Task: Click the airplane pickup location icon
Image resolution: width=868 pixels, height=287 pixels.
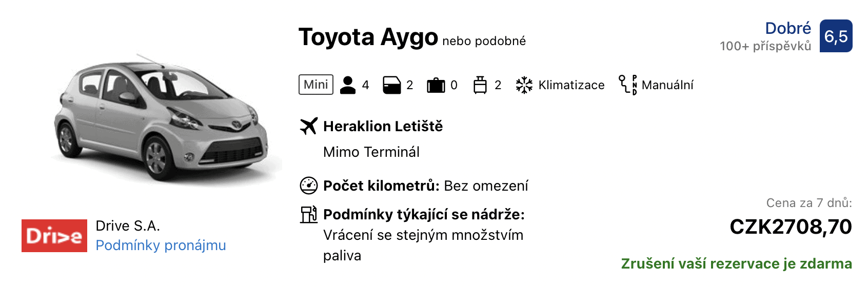Action: (x=309, y=126)
